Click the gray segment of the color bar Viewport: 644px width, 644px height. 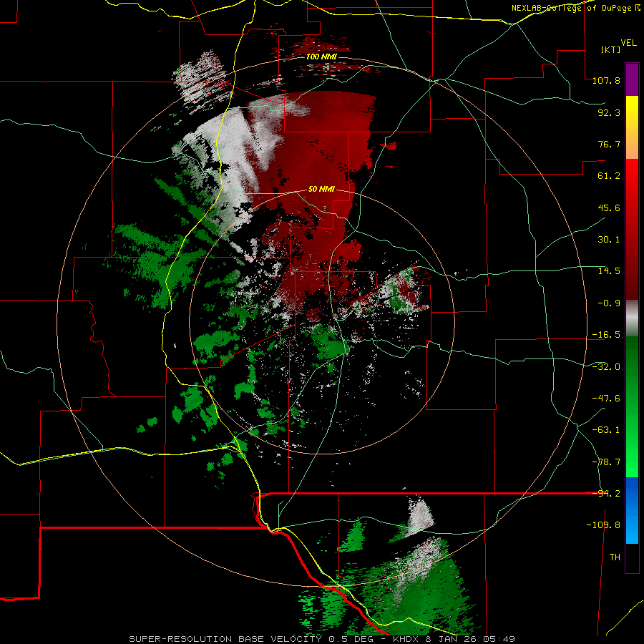632,318
